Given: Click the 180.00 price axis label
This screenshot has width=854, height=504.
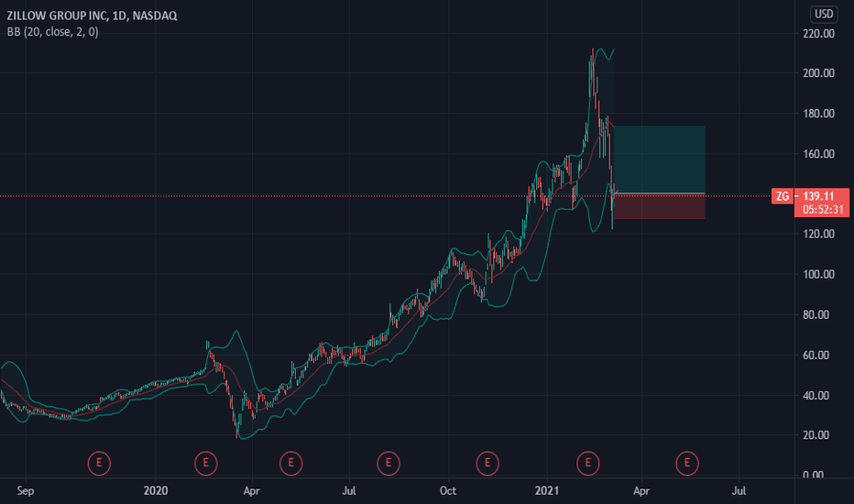Looking at the screenshot, I should coord(818,114).
